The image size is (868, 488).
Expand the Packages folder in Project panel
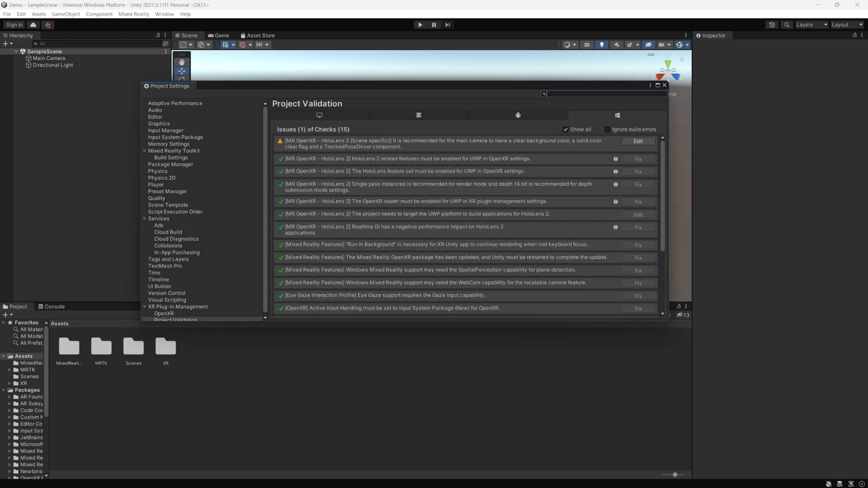click(x=4, y=390)
